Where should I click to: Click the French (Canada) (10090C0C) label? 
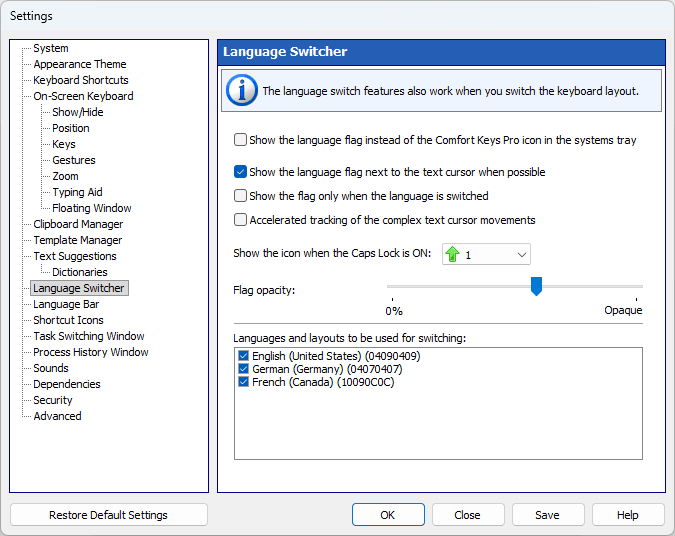click(x=323, y=382)
